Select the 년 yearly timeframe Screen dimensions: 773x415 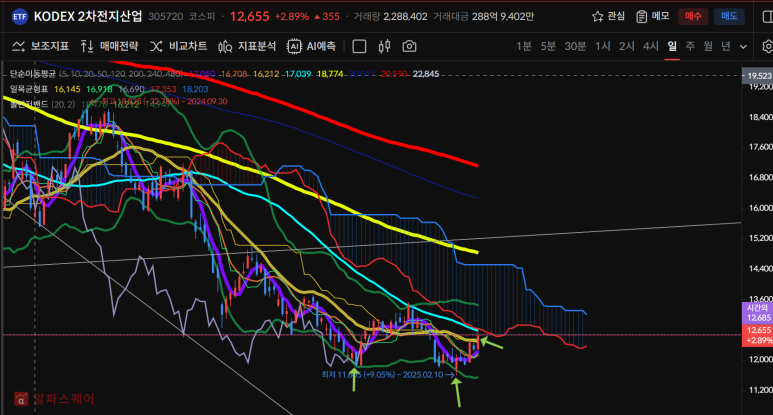pos(726,46)
